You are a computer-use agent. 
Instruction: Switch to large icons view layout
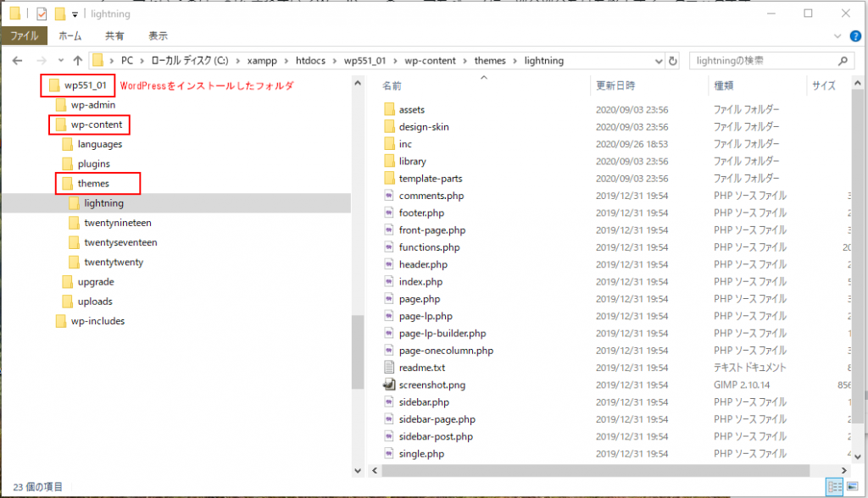[x=852, y=487]
